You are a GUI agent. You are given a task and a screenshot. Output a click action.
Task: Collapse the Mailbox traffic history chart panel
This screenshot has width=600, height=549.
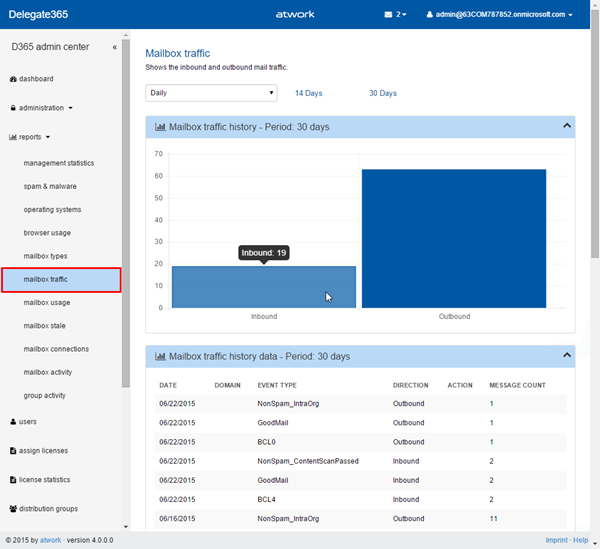(x=567, y=126)
